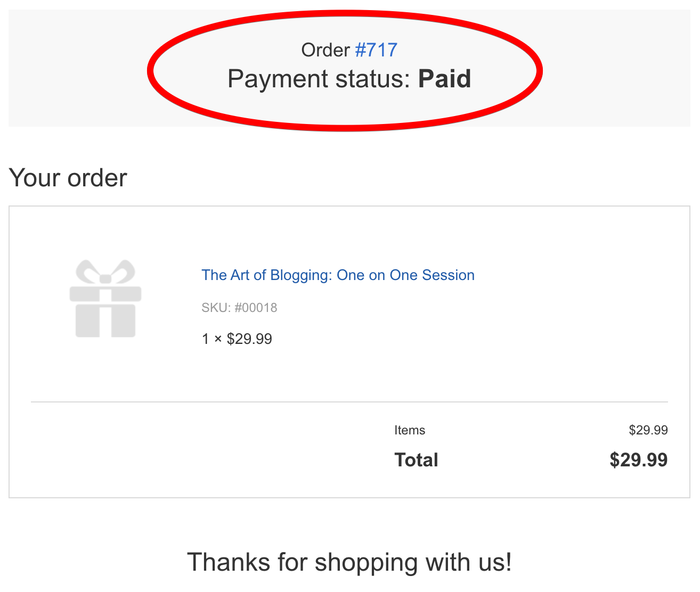Click the Items subtotal amount $29.99

[648, 430]
